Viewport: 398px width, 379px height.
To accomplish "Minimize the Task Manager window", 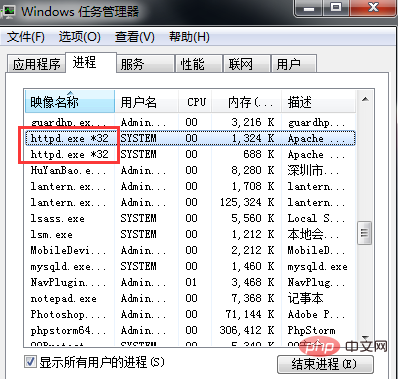I will pos(309,8).
